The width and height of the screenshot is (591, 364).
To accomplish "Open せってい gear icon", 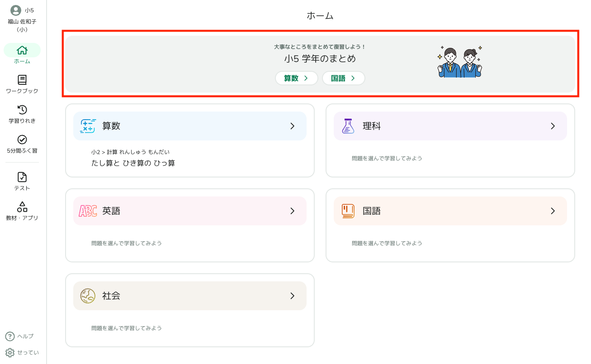I will 10,352.
